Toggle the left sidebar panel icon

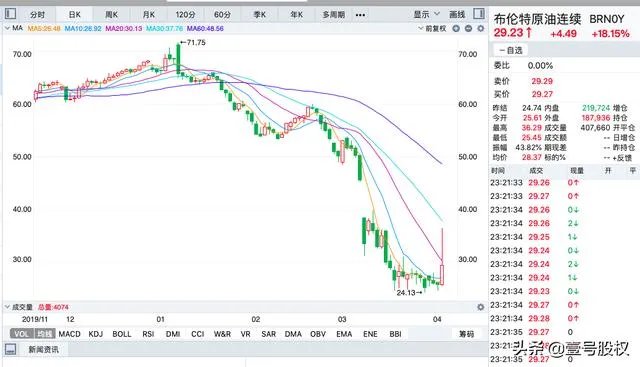point(10,14)
